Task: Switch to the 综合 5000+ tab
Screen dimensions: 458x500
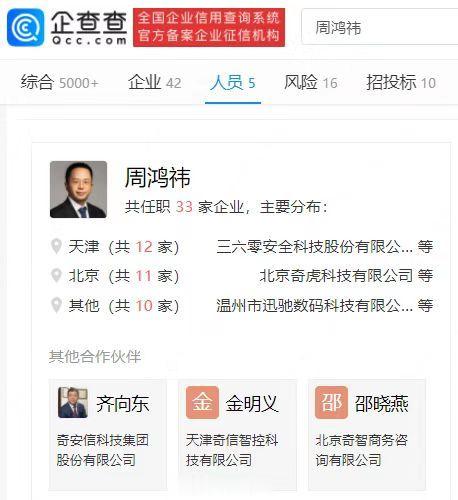Action: pos(60,82)
